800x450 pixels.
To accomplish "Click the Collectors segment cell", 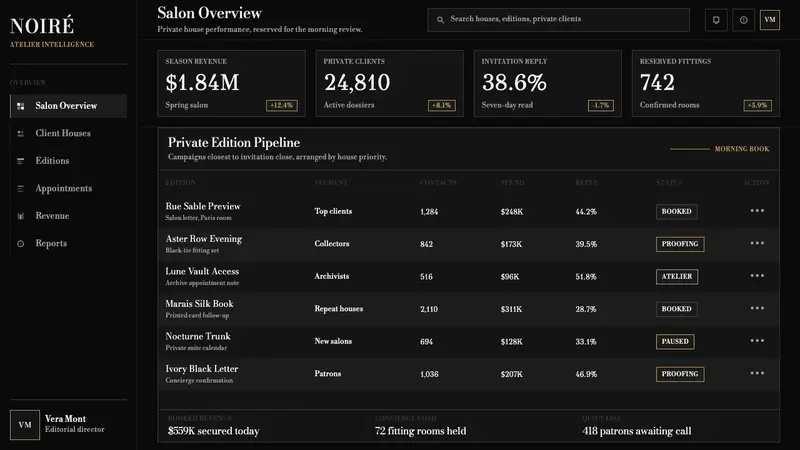I will 332,244.
